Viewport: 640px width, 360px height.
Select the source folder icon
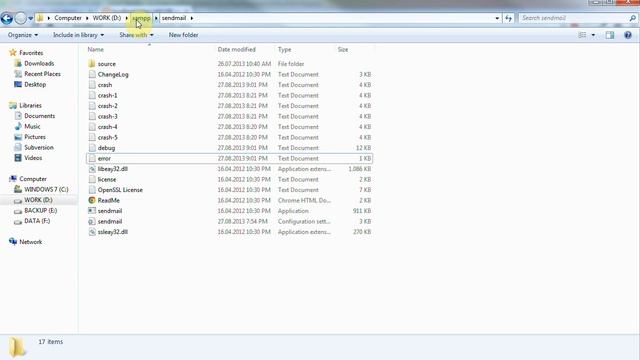[92, 64]
